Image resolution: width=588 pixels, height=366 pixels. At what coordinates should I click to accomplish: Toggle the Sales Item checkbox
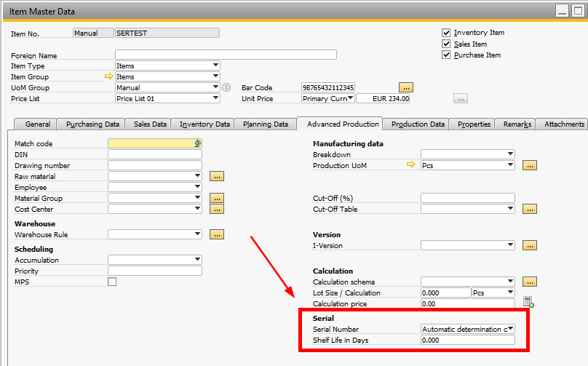(446, 44)
